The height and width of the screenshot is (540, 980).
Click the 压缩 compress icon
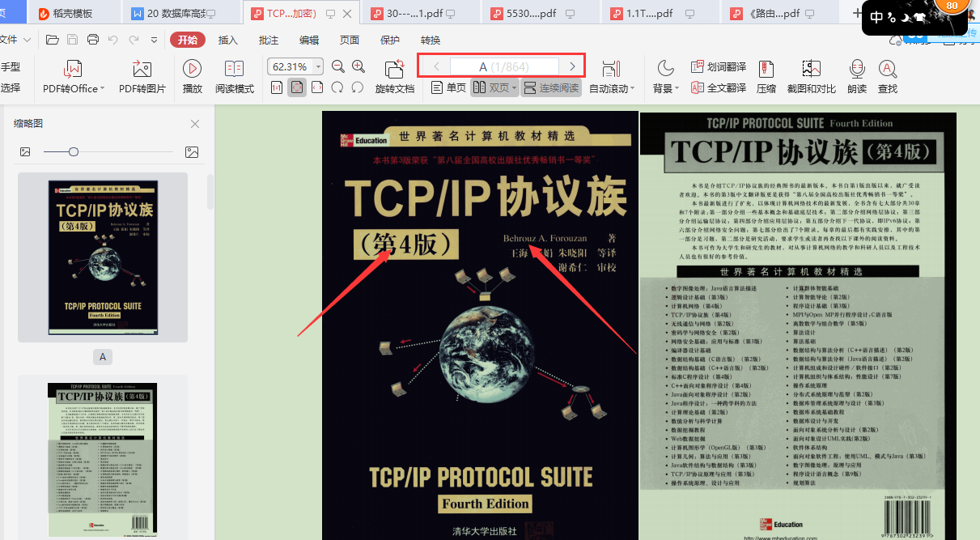tap(766, 78)
